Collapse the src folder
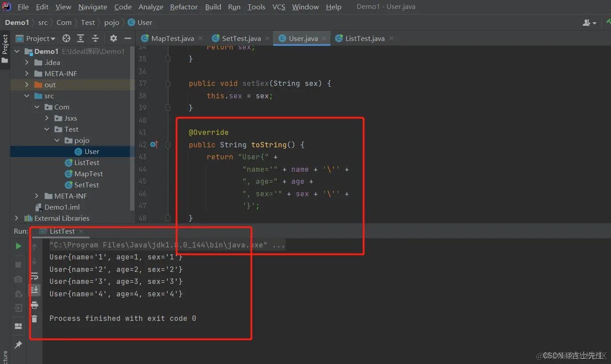Image resolution: width=611 pixels, height=364 pixels. [27, 96]
